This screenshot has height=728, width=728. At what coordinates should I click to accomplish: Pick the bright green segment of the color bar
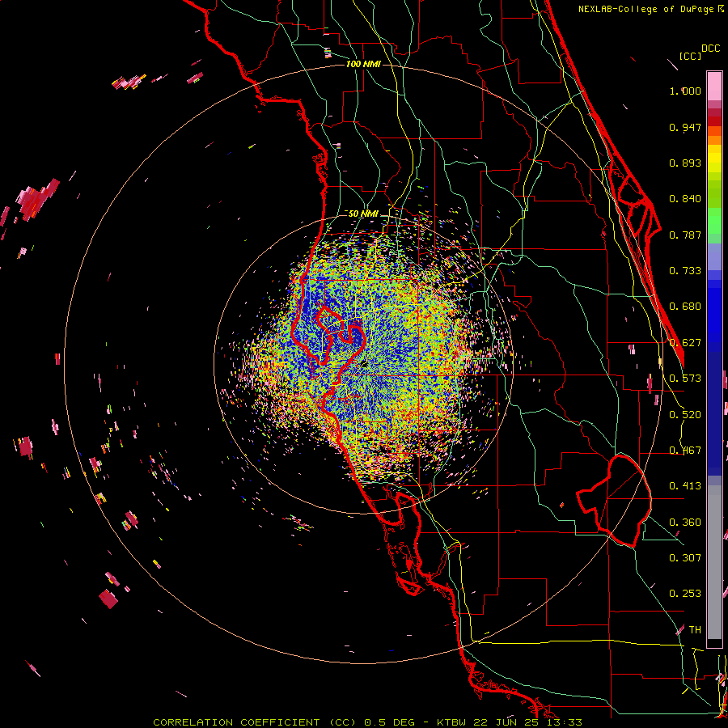[714, 221]
